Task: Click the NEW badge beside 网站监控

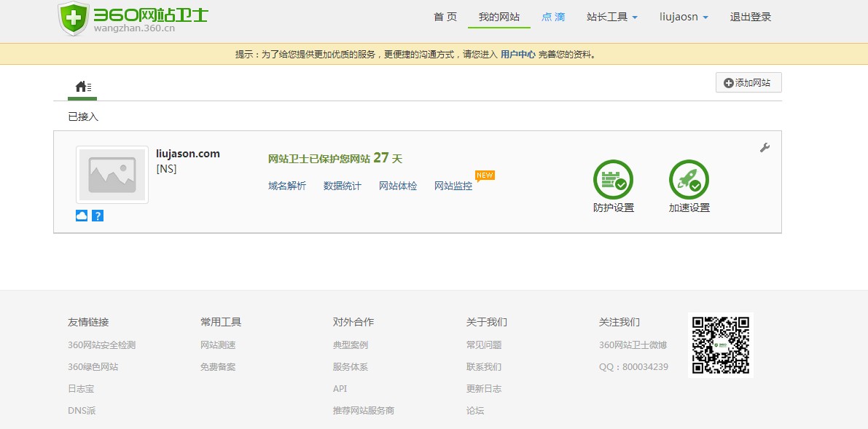Action: [485, 176]
